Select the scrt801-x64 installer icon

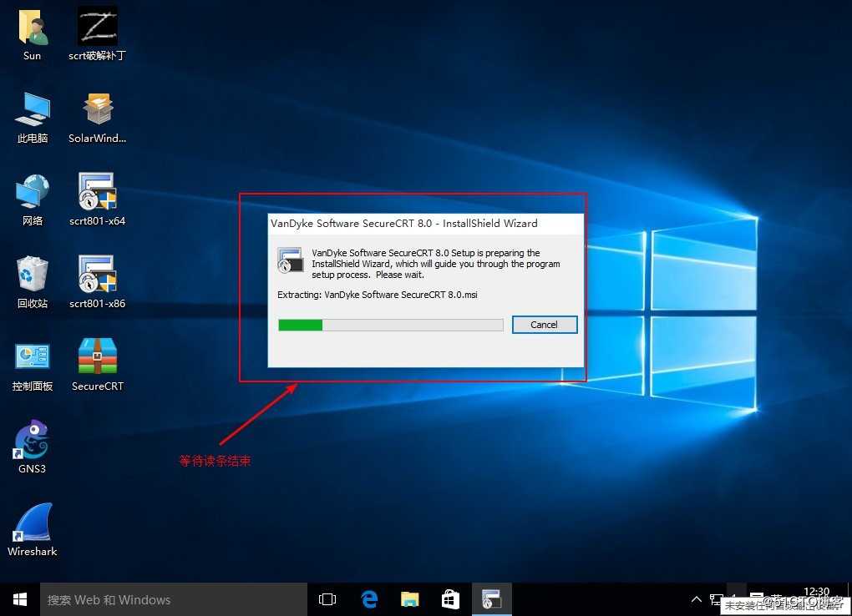click(97, 199)
